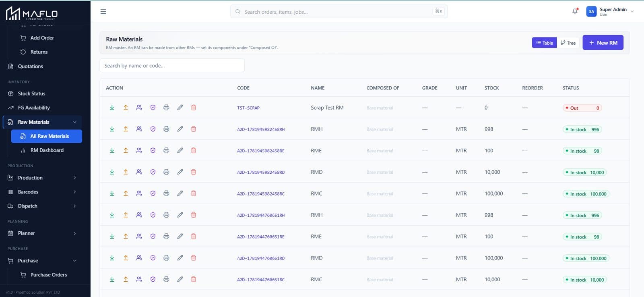Click the New RM button
644x297 pixels.
603,43
